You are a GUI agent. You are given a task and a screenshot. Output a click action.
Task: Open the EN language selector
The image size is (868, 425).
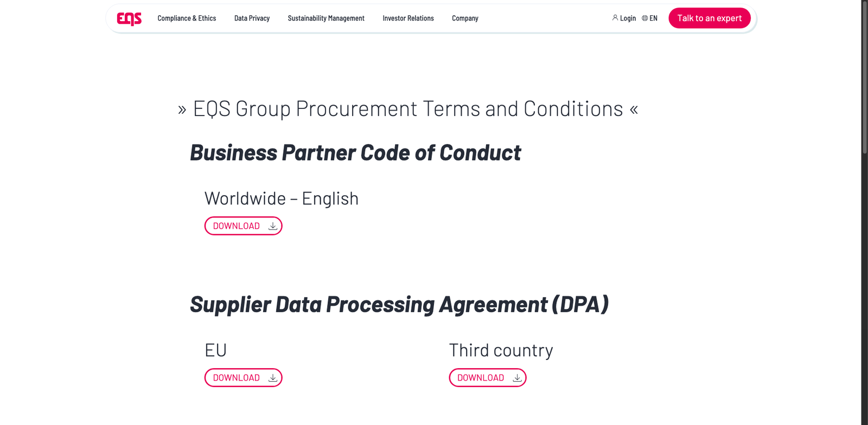click(653, 18)
